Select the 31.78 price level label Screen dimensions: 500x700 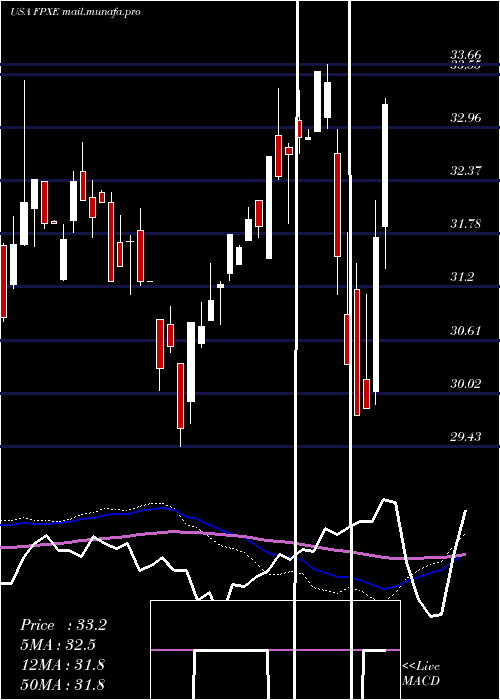coord(466,224)
